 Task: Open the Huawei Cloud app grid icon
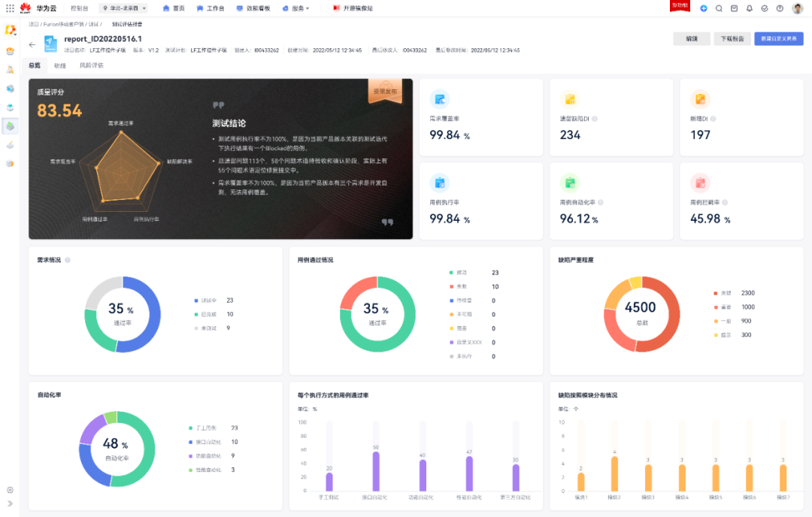coord(10,8)
